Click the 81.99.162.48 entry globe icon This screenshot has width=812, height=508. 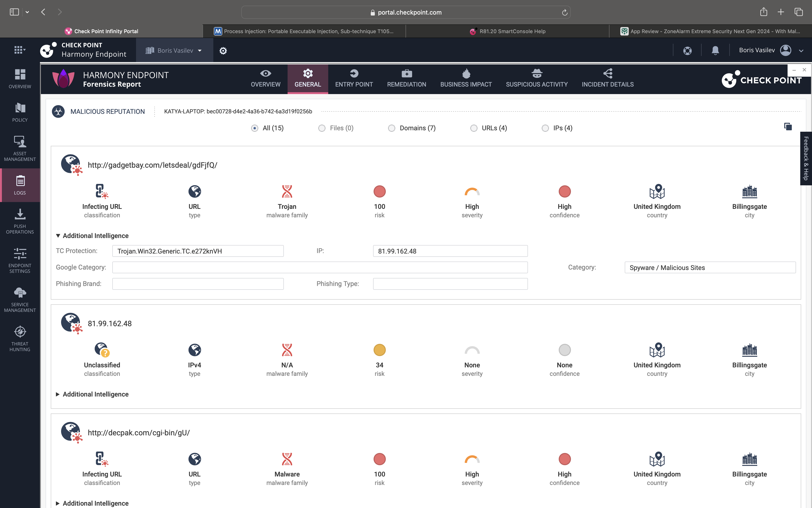coord(71,324)
